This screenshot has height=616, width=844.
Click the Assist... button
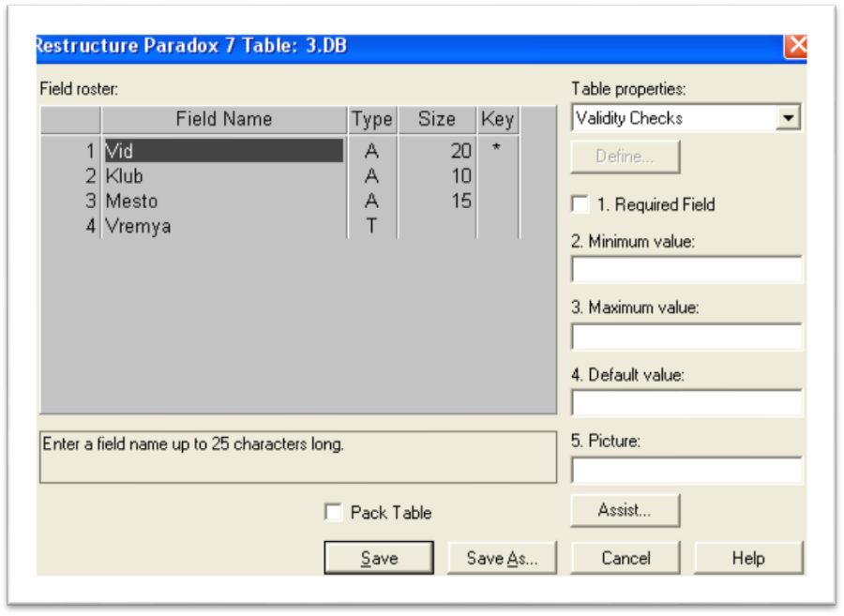[x=625, y=510]
